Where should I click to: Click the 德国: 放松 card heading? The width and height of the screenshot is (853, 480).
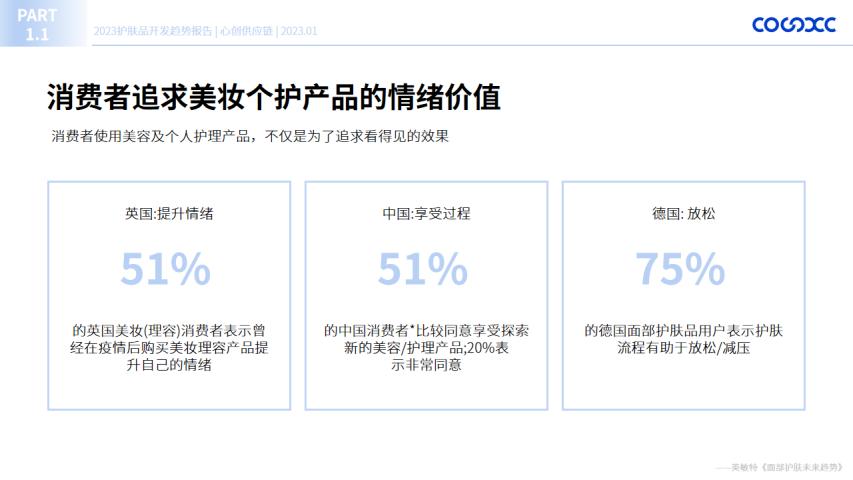[683, 214]
